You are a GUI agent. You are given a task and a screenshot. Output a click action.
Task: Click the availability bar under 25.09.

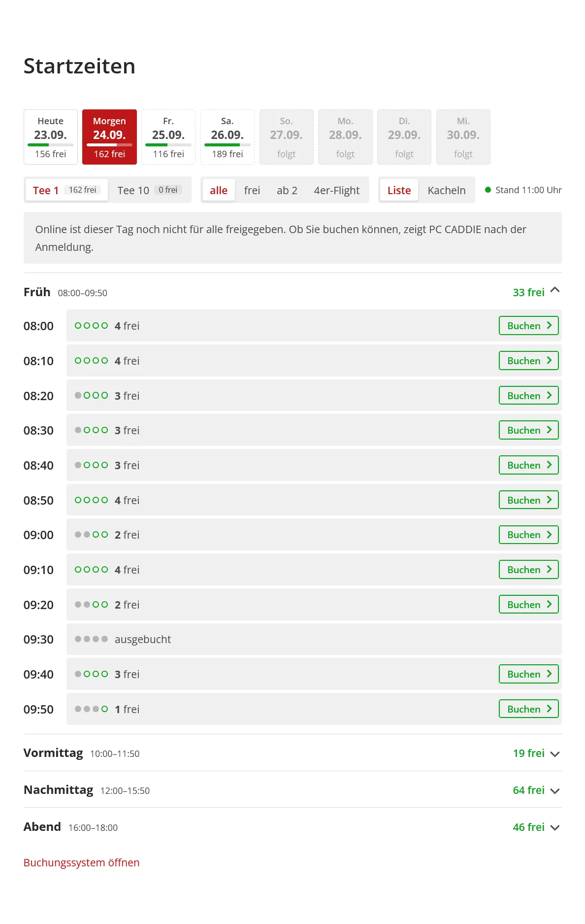pos(168,145)
